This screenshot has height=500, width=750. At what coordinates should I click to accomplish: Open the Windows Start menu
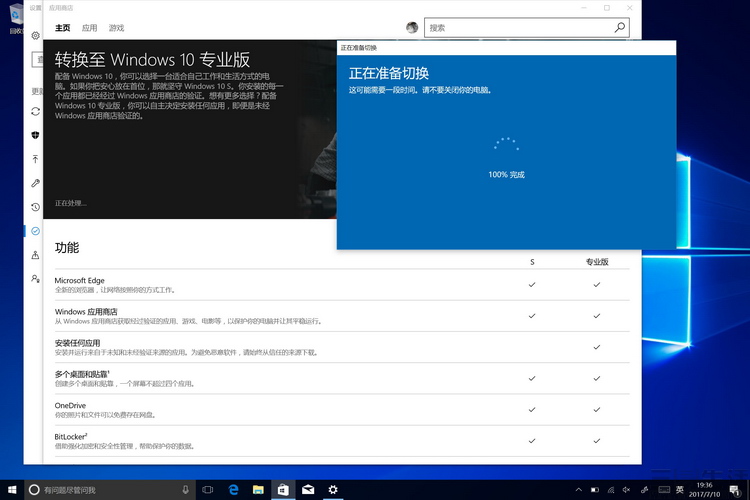click(x=12, y=489)
